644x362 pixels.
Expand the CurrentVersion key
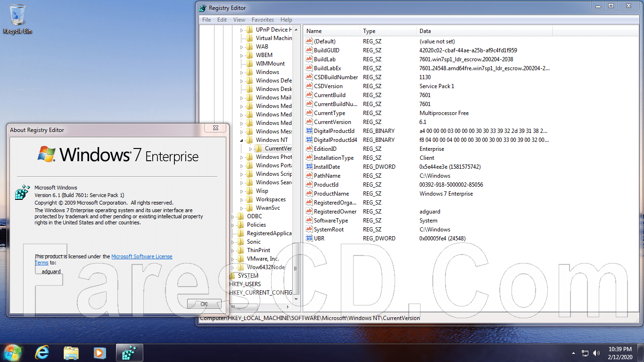coord(251,149)
